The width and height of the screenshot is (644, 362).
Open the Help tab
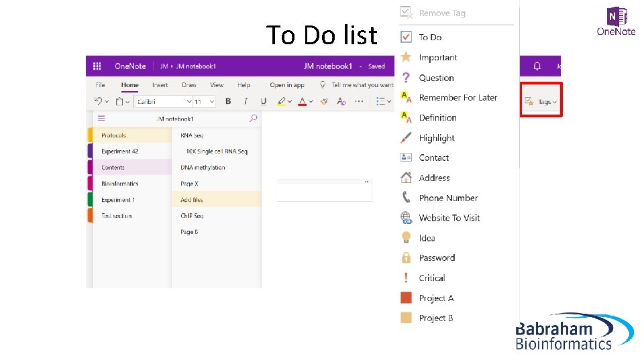tap(244, 85)
